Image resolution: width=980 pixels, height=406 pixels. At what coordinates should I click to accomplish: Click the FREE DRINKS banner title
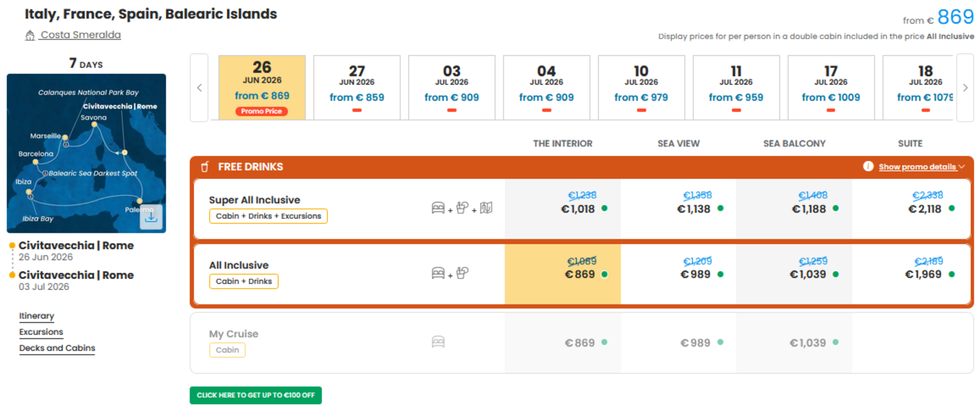pyautogui.click(x=251, y=166)
